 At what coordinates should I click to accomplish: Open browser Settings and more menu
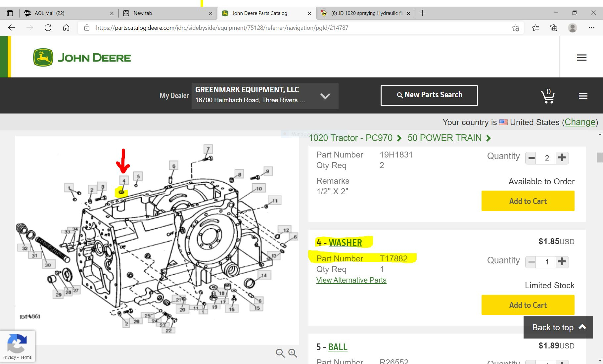[x=591, y=28]
